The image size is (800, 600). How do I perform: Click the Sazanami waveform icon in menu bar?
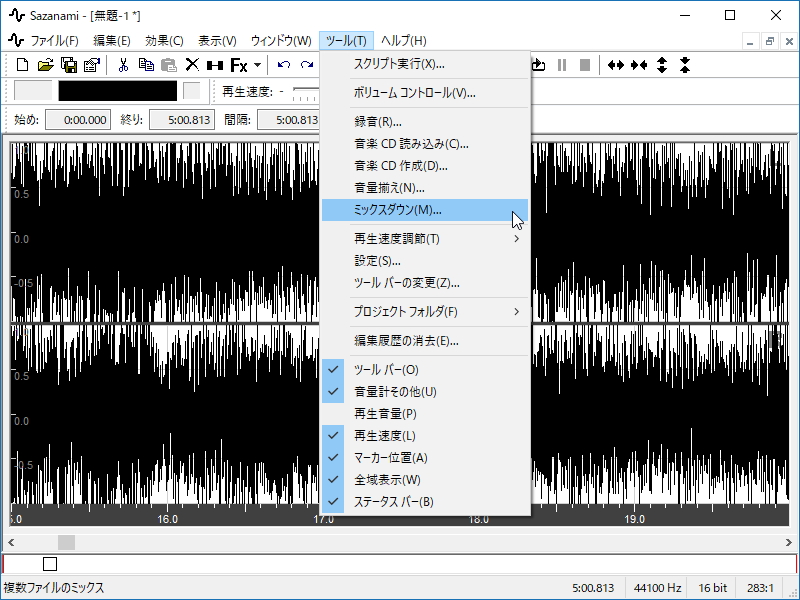click(x=16, y=40)
